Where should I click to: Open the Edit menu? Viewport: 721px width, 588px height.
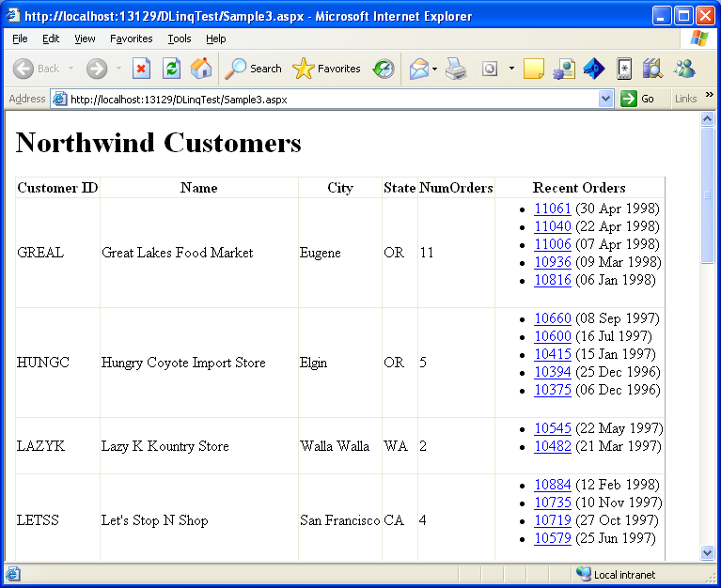pos(51,39)
